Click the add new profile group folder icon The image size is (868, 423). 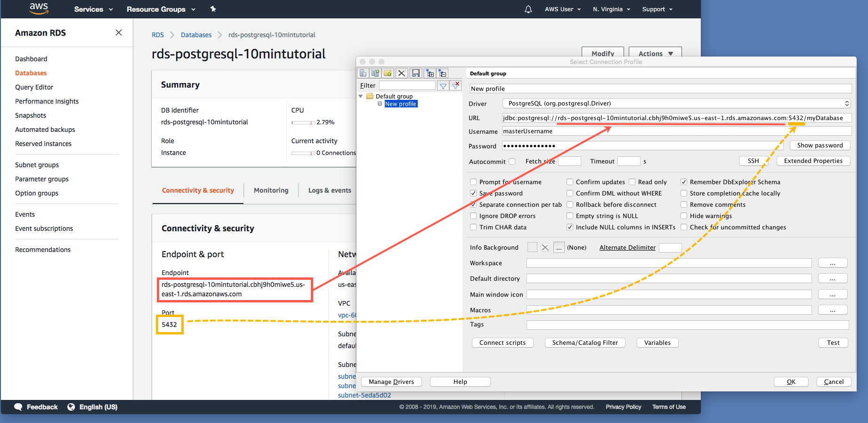tap(388, 73)
